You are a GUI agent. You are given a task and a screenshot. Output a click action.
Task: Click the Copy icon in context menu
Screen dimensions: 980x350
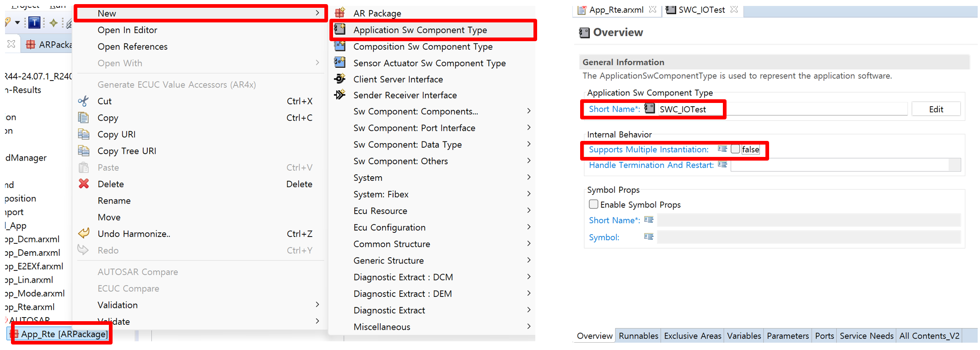pos(83,118)
